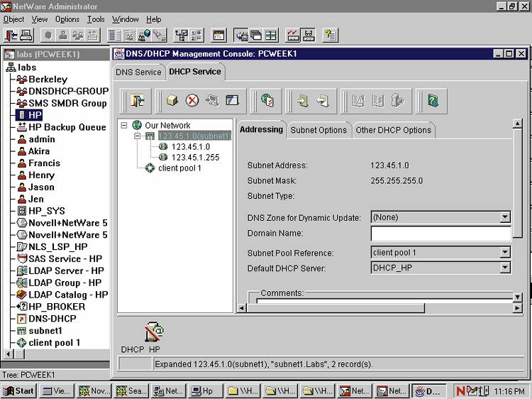Open the Help menu
Image resolution: width=532 pixels, height=399 pixels.
(154, 19)
